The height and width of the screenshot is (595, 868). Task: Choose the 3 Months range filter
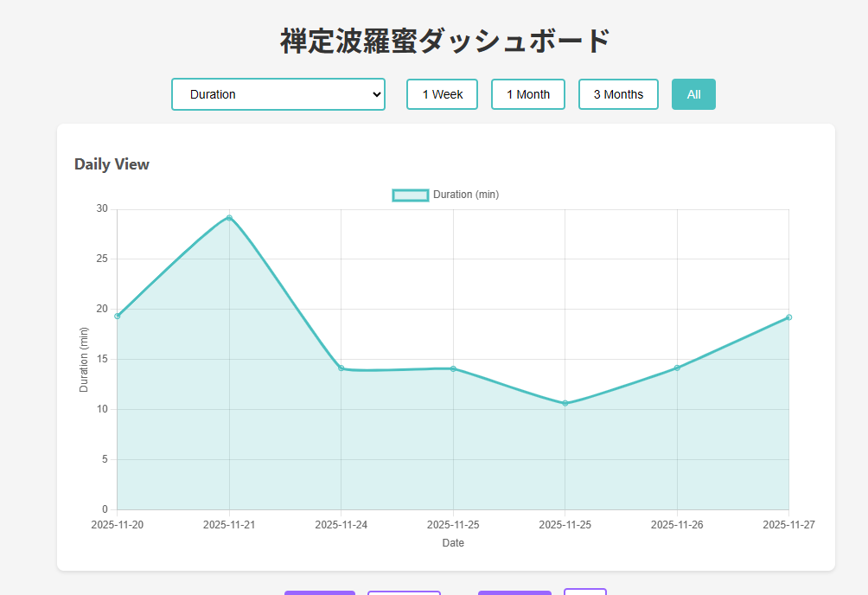pyautogui.click(x=618, y=94)
